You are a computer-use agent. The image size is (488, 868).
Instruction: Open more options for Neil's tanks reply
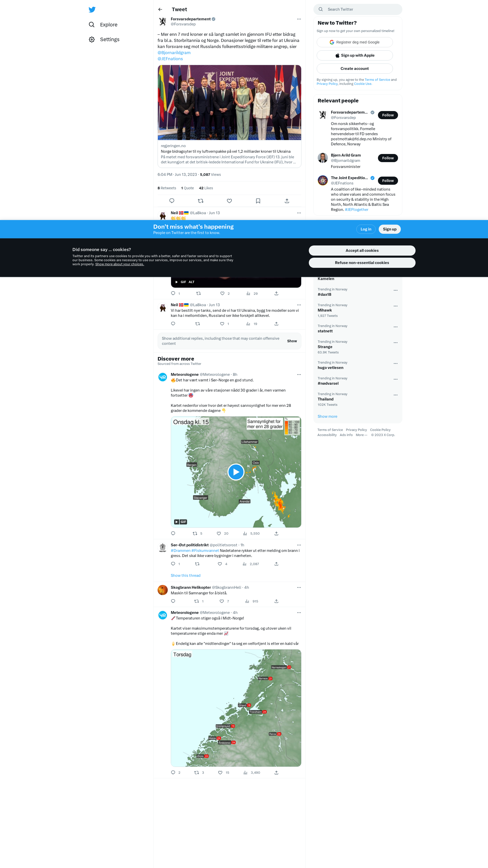(x=299, y=305)
